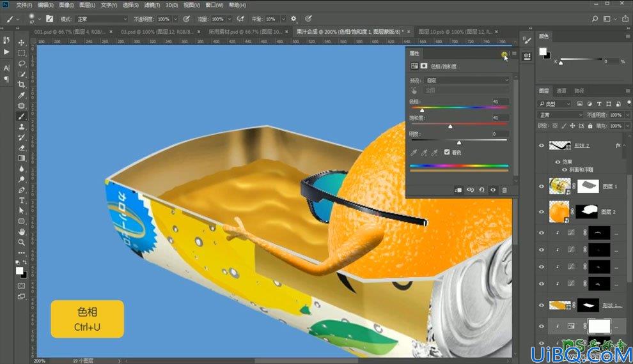Select the Lasso tool
633x364 pixels.
(21, 63)
